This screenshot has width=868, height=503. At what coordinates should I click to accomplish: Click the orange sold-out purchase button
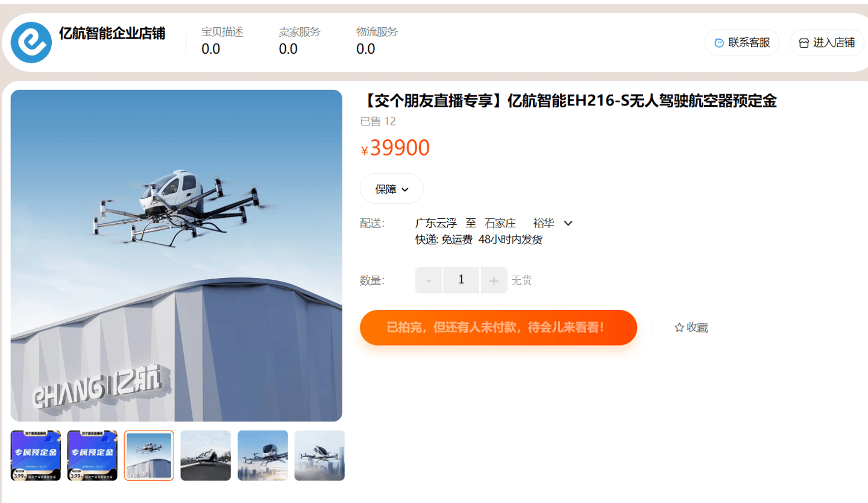point(498,327)
